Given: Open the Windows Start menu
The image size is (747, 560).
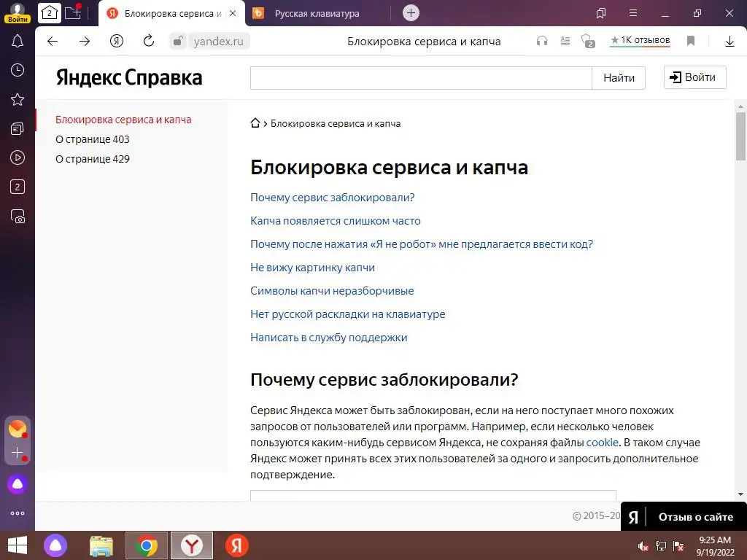Looking at the screenshot, I should tap(18, 545).
